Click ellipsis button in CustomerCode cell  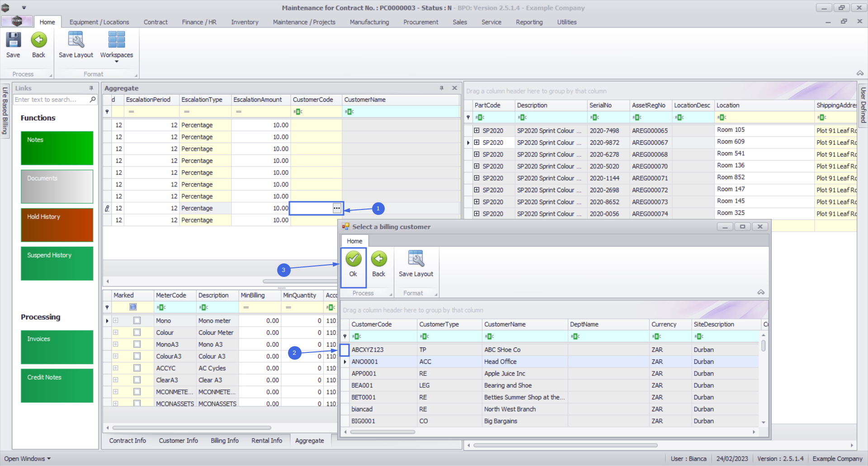point(337,208)
